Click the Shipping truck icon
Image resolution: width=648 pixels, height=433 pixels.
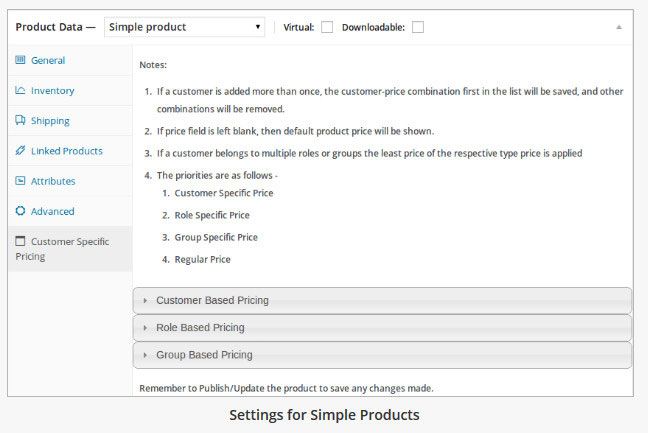pyautogui.click(x=20, y=121)
